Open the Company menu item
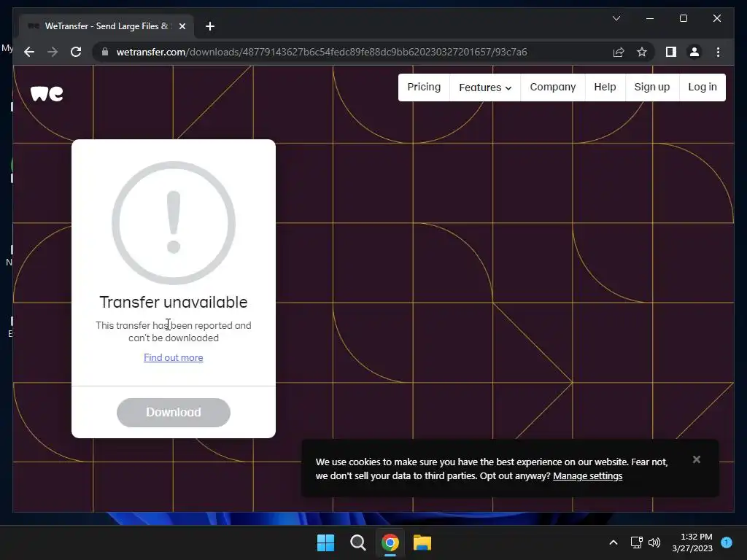This screenshot has width=747, height=560. [553, 87]
